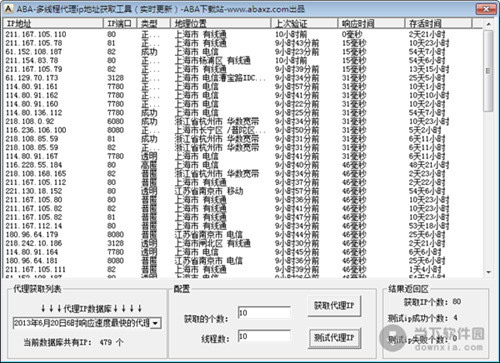Select row with IP 211.154.83.78
This screenshot has height=363, width=500.
[243, 60]
